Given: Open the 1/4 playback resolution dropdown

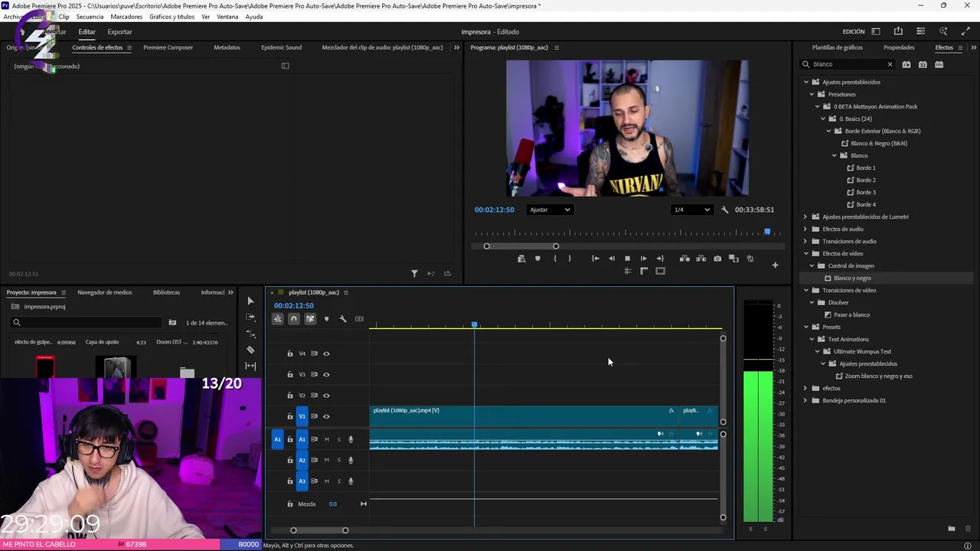Looking at the screenshot, I should (691, 210).
